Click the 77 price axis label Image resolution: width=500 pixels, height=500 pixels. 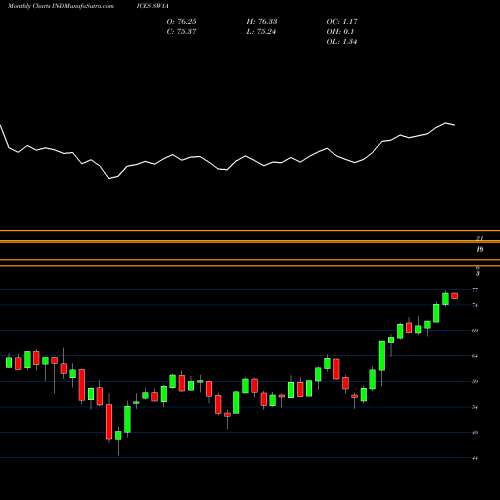click(x=475, y=290)
